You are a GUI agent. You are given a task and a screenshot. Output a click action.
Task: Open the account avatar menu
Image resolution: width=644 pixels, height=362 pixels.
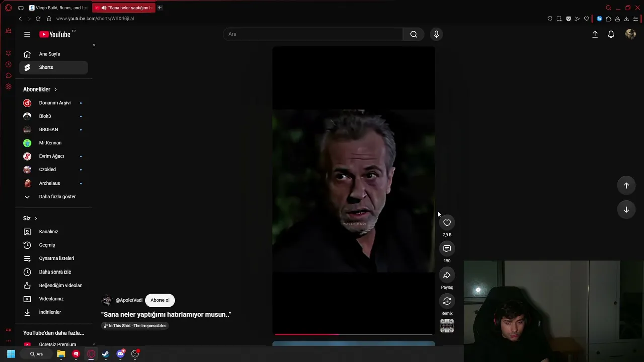[x=630, y=34]
